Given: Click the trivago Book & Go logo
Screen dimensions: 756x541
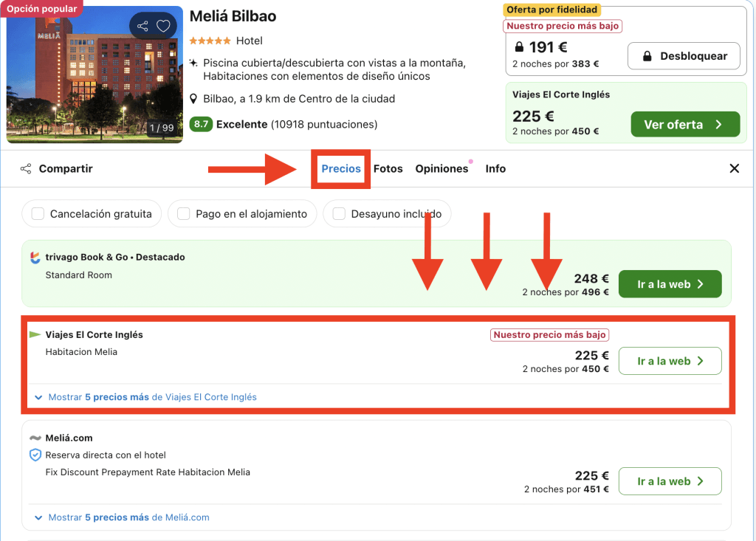Looking at the screenshot, I should (35, 258).
